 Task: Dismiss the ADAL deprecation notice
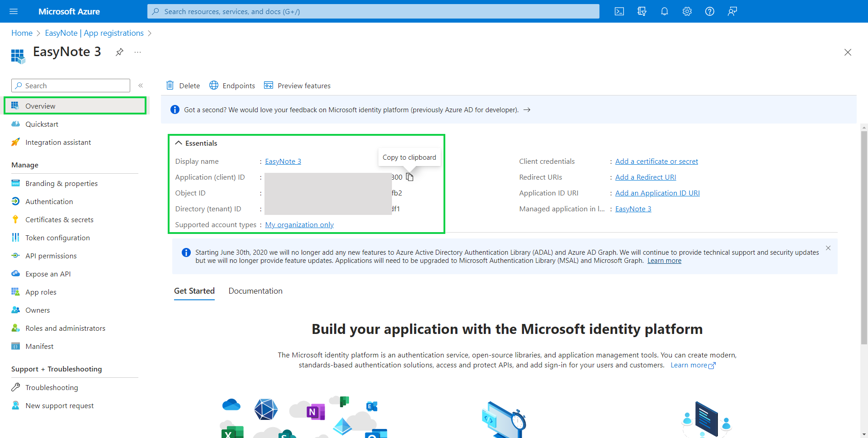pyautogui.click(x=828, y=248)
